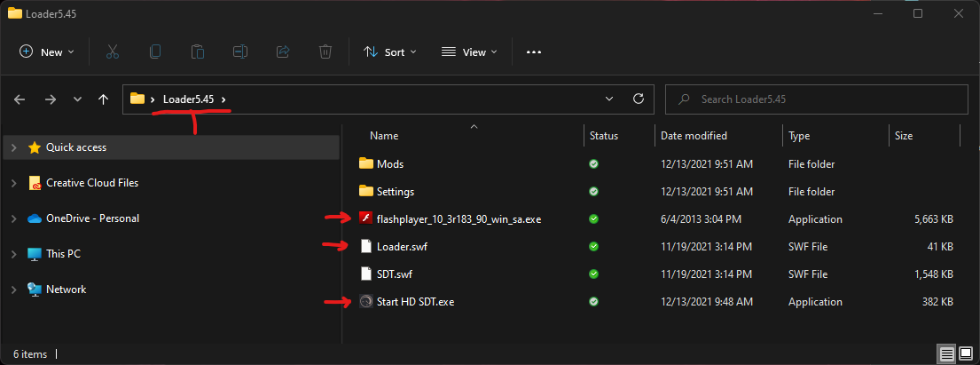Click the Up arrow navigation button
The image size is (980, 365).
click(104, 99)
